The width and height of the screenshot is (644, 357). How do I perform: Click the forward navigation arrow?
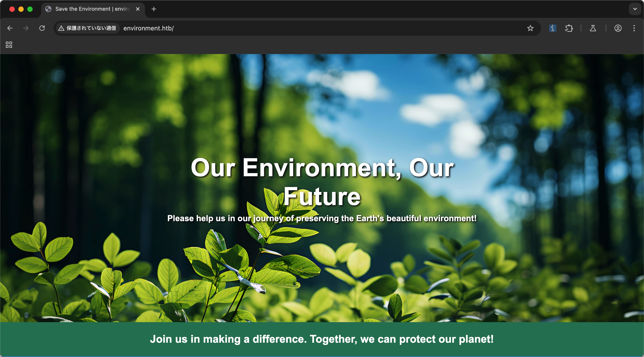pyautogui.click(x=26, y=28)
